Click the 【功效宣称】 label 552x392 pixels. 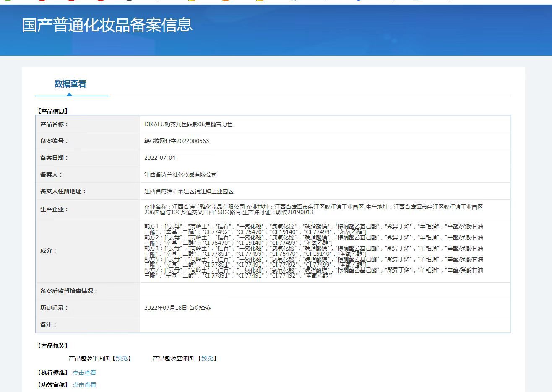click(x=52, y=385)
